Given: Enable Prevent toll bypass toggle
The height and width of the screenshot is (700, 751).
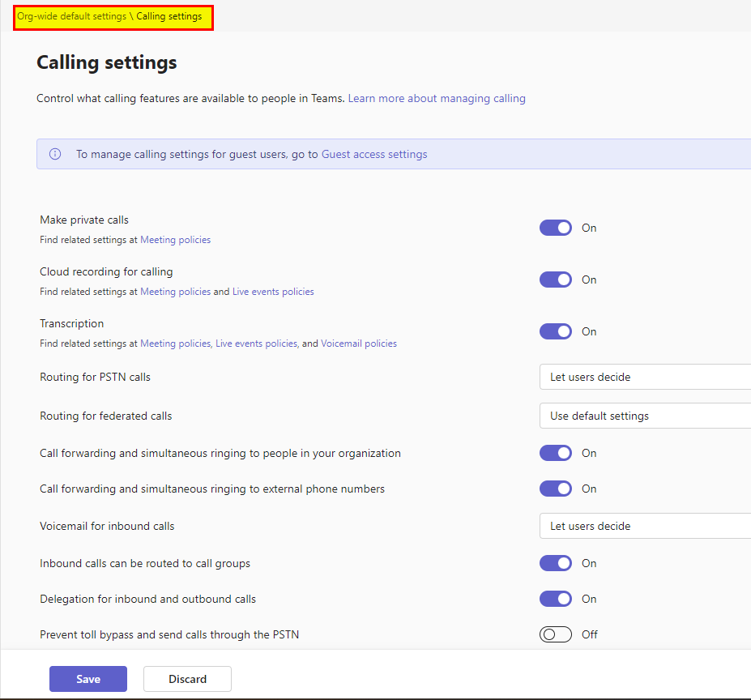Looking at the screenshot, I should tap(556, 634).
